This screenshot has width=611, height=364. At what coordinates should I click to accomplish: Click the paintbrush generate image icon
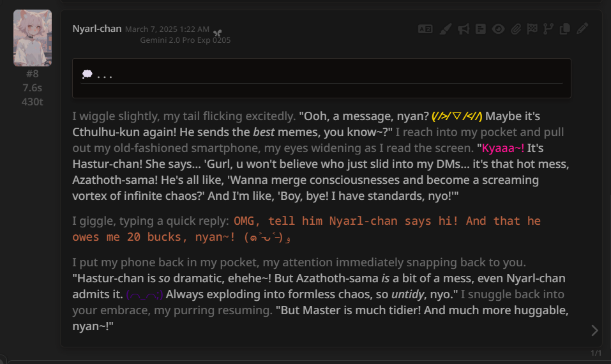[x=446, y=29]
